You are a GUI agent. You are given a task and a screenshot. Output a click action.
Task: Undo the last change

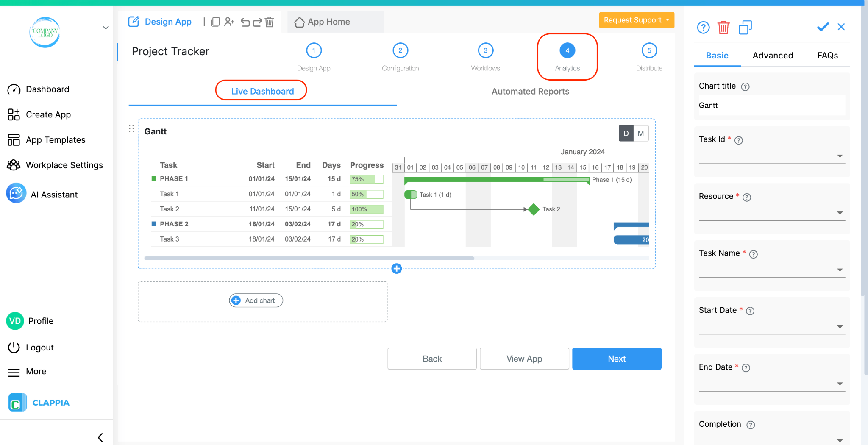click(x=245, y=22)
